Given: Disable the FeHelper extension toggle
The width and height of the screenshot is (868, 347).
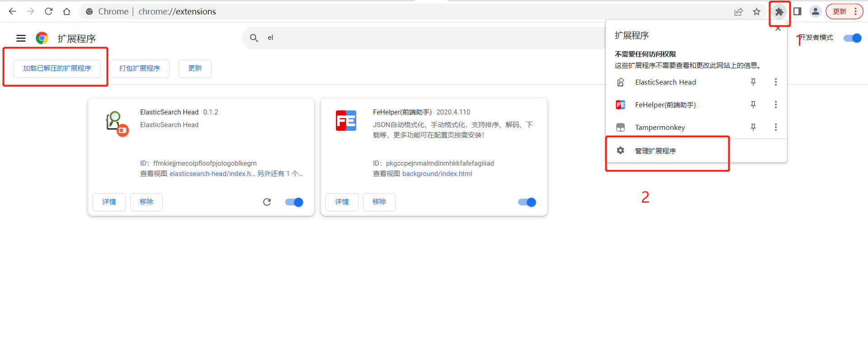Looking at the screenshot, I should [527, 202].
